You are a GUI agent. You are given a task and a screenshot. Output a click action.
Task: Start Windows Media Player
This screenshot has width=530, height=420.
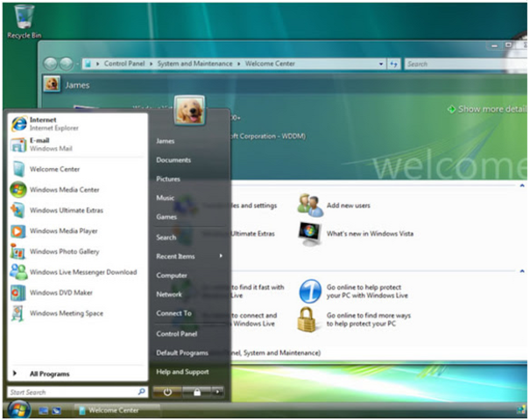coord(78,231)
